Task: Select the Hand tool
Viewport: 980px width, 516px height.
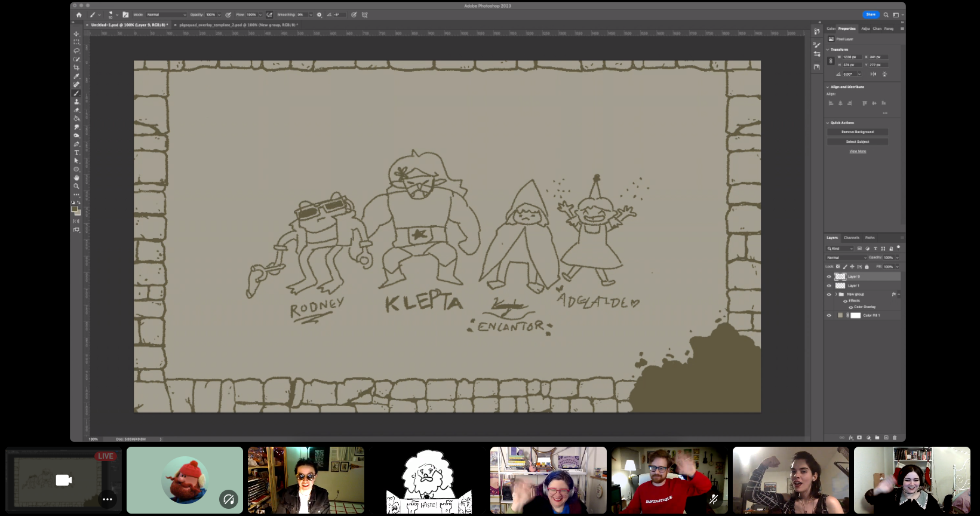Action: [76, 177]
